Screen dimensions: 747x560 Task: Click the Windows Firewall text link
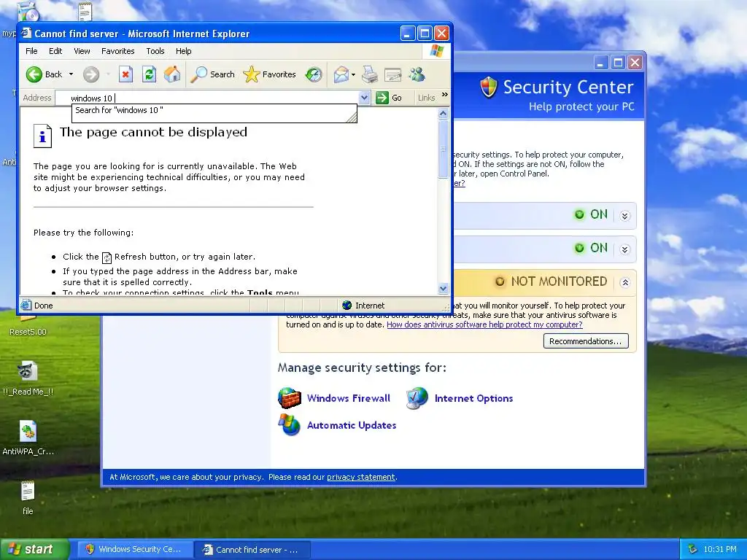348,398
